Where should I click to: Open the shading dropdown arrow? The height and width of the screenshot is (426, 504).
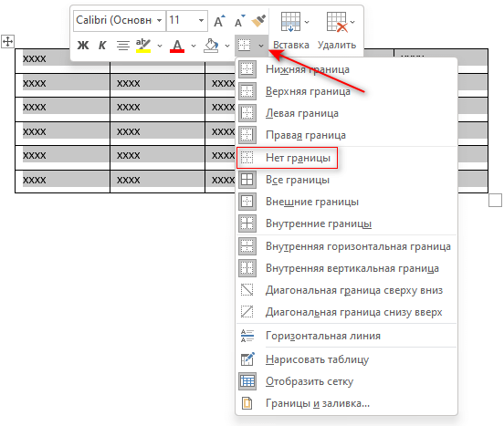pos(227,46)
